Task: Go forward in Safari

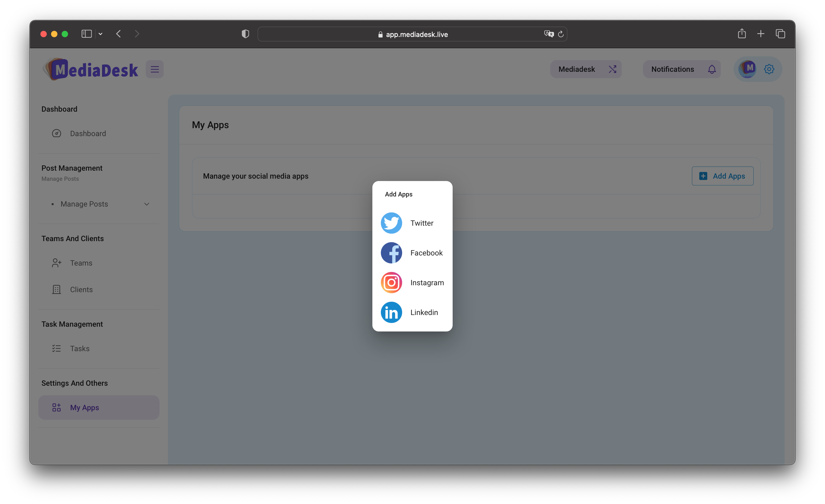Action: point(137,34)
